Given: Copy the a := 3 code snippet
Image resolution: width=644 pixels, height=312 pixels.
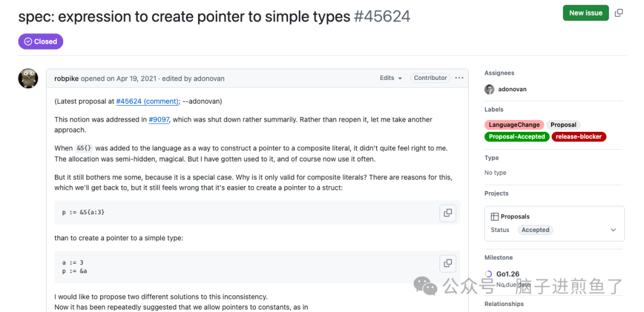Looking at the screenshot, I should (447, 263).
